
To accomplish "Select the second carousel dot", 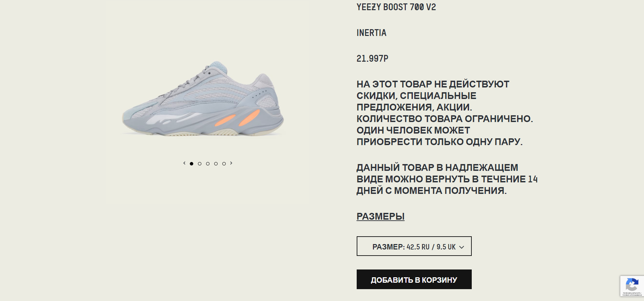I will click(200, 164).
